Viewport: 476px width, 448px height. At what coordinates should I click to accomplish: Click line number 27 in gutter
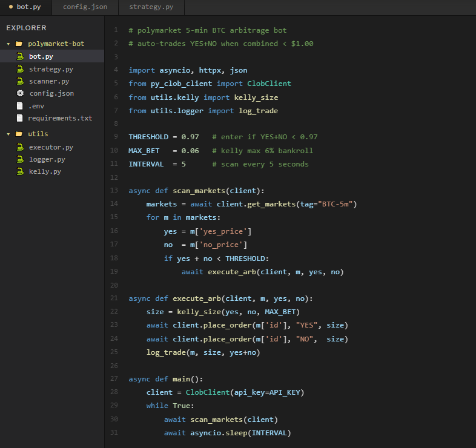[114, 378]
